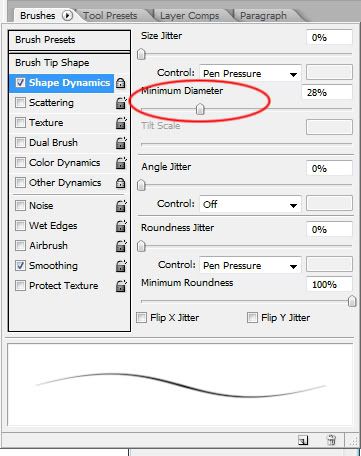The image size is (361, 456).
Task: Open the Roundness Jitter Control dropdown
Action: point(250,266)
